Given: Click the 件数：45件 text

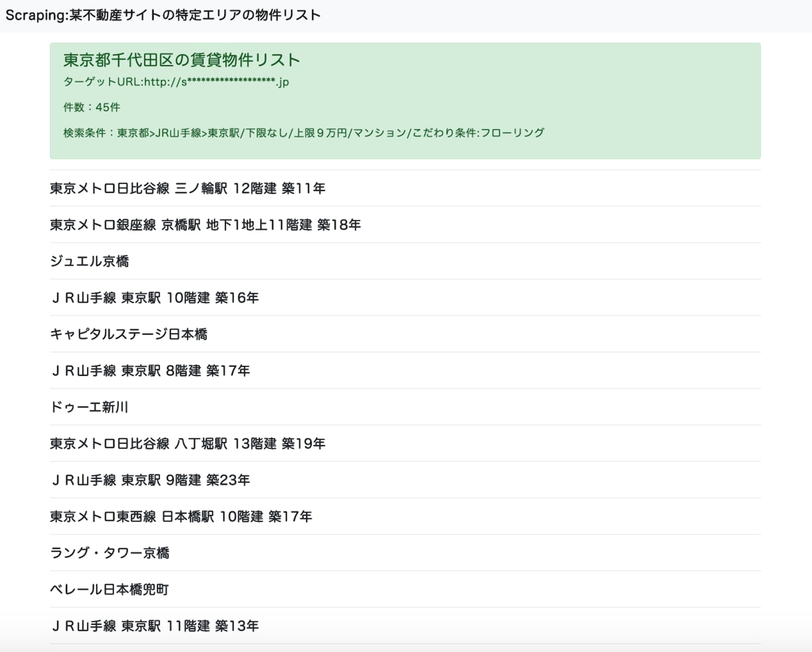Looking at the screenshot, I should click(x=91, y=108).
